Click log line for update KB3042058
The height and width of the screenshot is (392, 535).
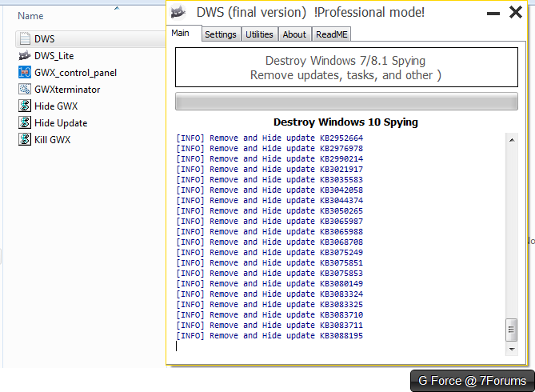click(269, 190)
